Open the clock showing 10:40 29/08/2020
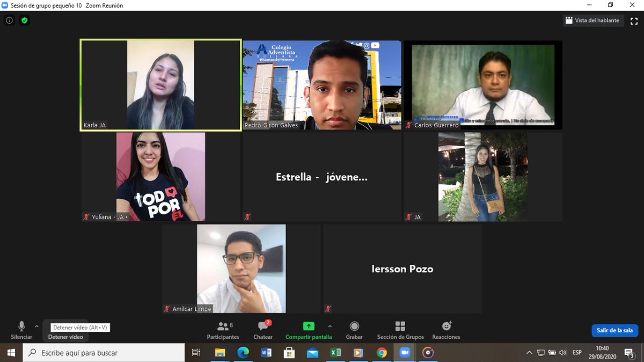The height and width of the screenshot is (362, 644). pyautogui.click(x=602, y=353)
